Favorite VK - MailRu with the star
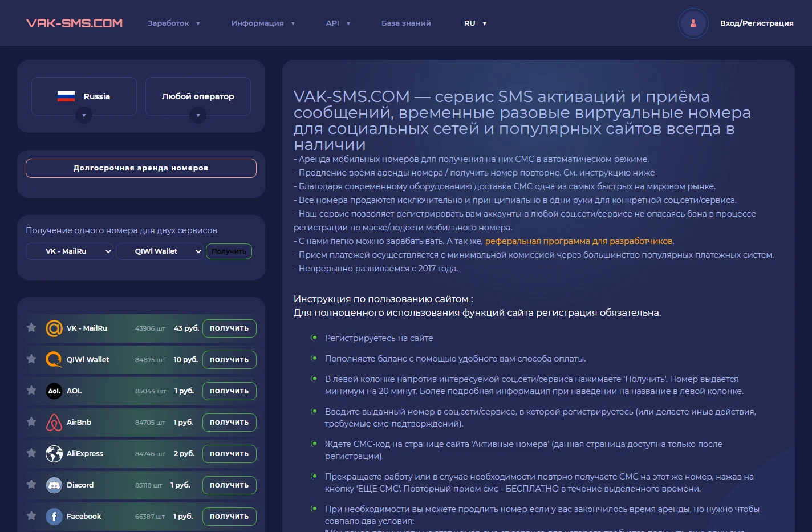Viewport: 812px width, 532px height. (31, 327)
